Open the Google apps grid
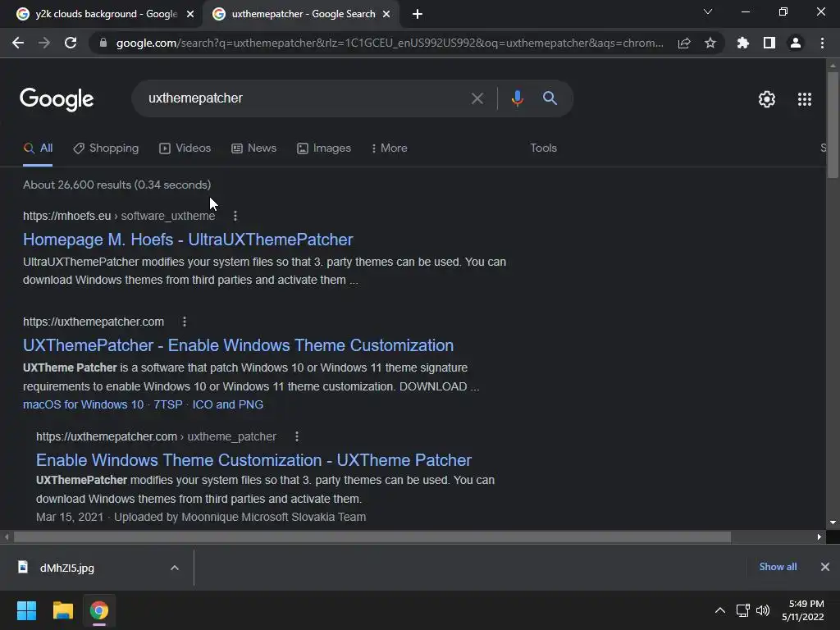The image size is (840, 630). pyautogui.click(x=805, y=99)
